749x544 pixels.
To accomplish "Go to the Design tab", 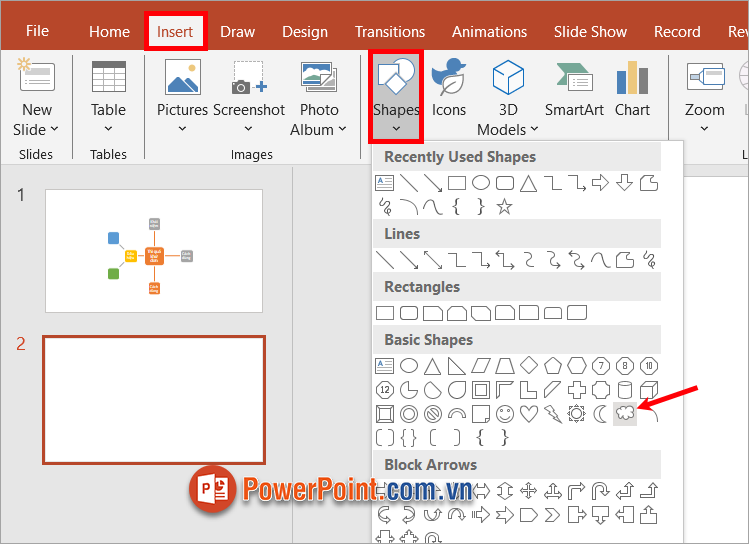I will [x=305, y=32].
